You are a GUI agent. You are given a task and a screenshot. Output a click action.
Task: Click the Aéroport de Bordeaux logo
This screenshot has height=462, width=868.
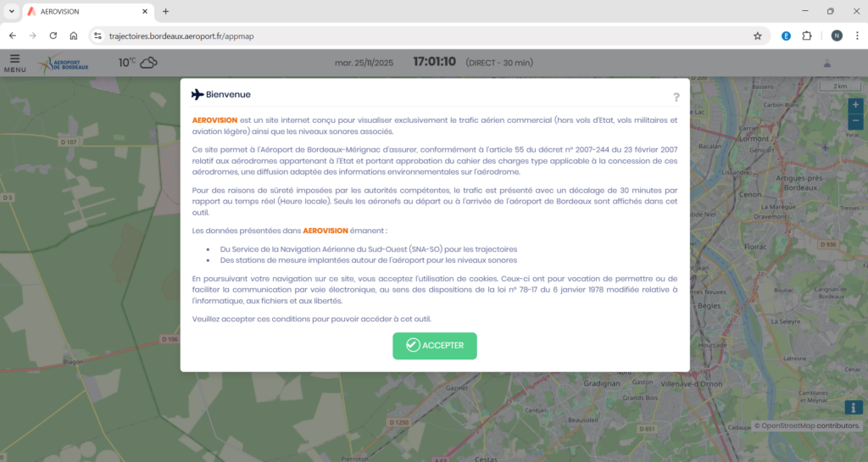[x=73, y=64]
